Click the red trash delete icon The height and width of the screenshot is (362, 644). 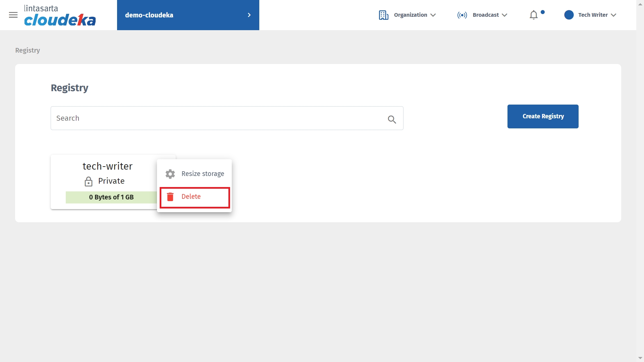tap(170, 197)
